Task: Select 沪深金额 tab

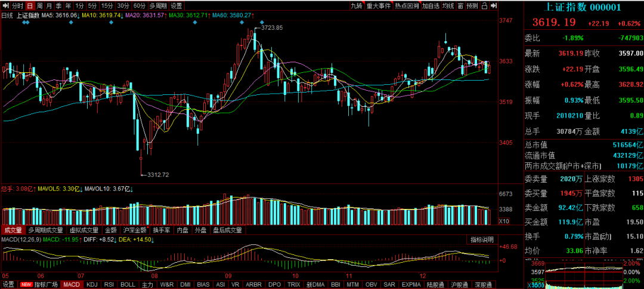Action: 135,230
